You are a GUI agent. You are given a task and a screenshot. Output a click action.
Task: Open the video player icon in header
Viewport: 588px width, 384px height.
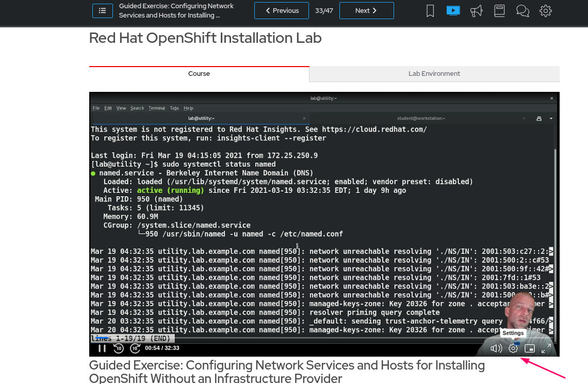click(453, 10)
